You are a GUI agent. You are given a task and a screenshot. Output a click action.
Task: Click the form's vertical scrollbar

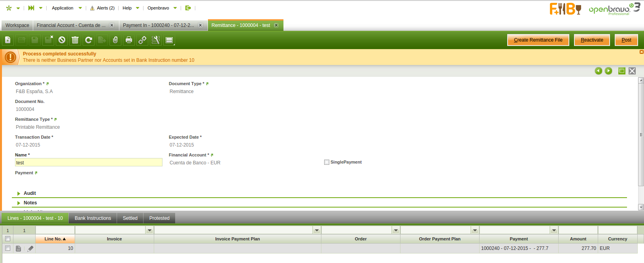coord(641,135)
